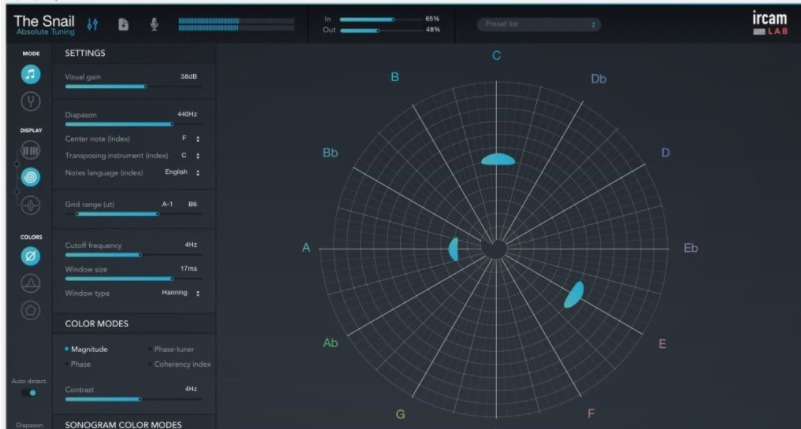The height and width of the screenshot is (429, 801).
Task: Click The Snail Absolute Tuning title
Action: pyautogui.click(x=44, y=25)
